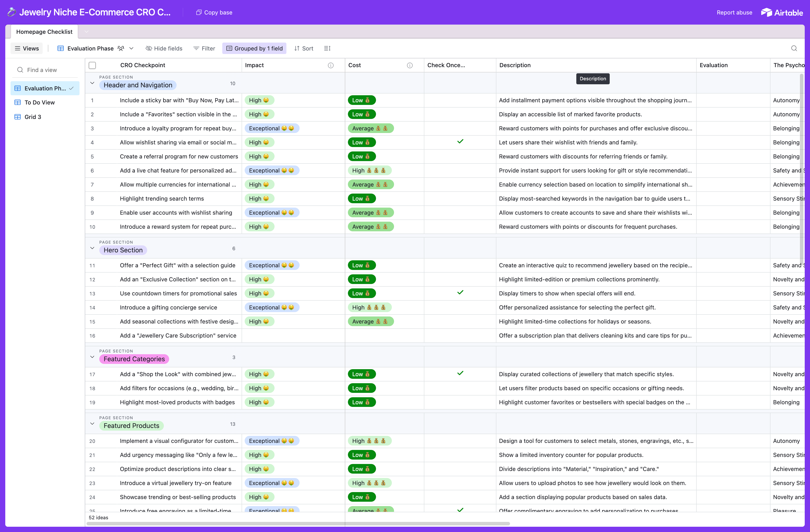Collapse the Hero Section group
Screen dimensions: 810x532
[x=92, y=248]
